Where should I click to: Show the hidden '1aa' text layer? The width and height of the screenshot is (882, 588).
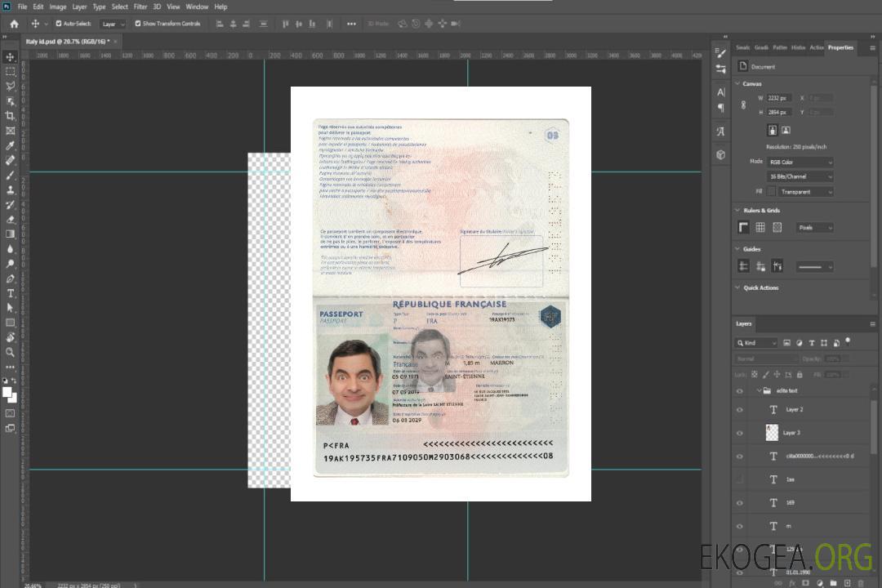(x=740, y=480)
